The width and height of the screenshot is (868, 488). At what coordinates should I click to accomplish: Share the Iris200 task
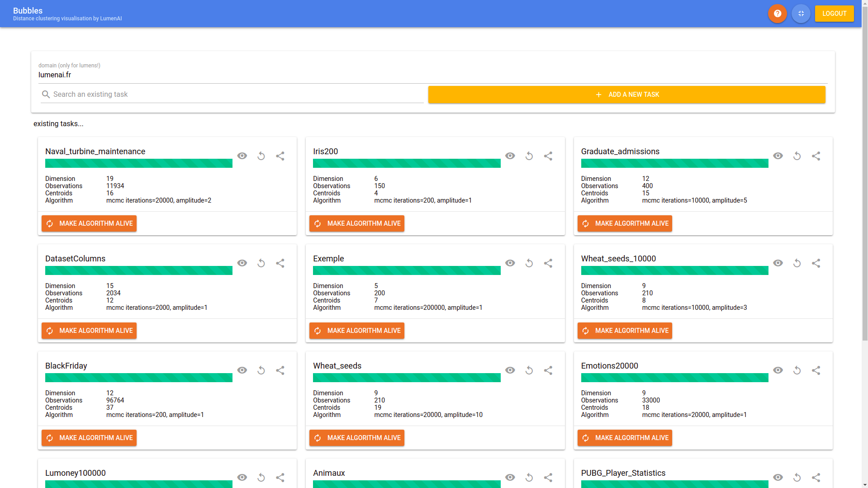click(548, 156)
